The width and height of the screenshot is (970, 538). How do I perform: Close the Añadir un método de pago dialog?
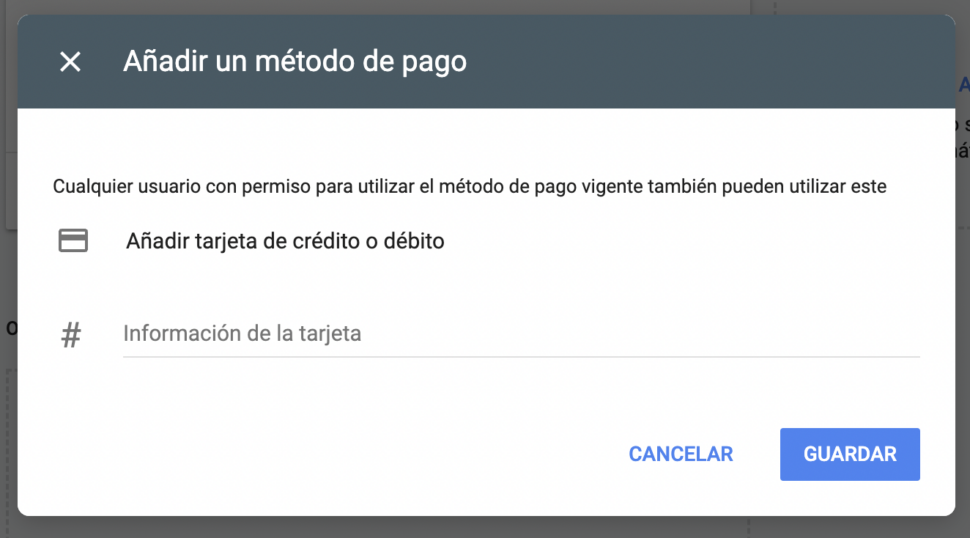(70, 62)
